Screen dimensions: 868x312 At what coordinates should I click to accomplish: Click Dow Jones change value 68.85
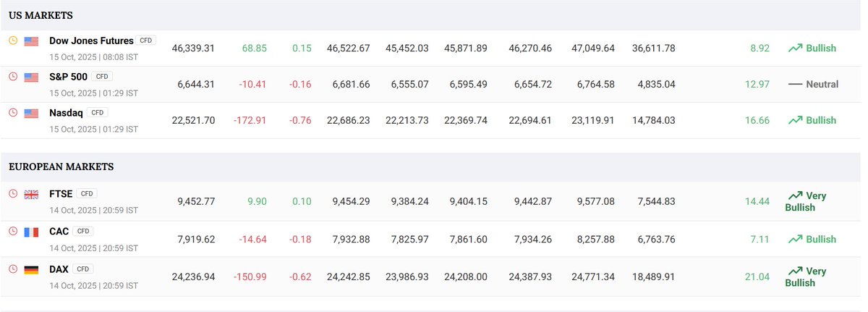tap(254, 48)
